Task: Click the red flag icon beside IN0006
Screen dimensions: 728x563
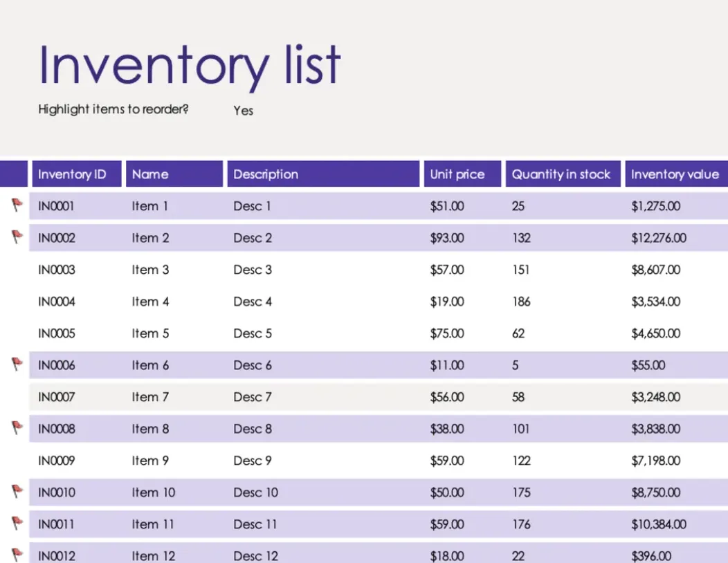Action: pos(17,364)
